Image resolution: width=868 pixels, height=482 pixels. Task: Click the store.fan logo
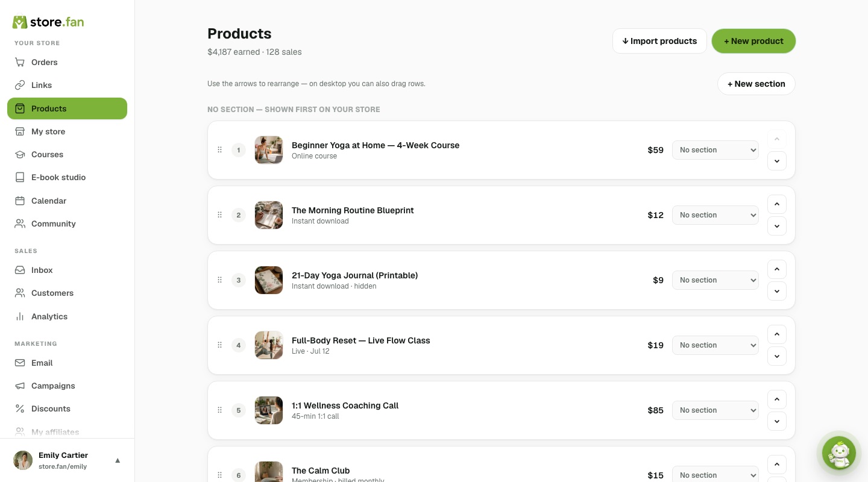[48, 22]
